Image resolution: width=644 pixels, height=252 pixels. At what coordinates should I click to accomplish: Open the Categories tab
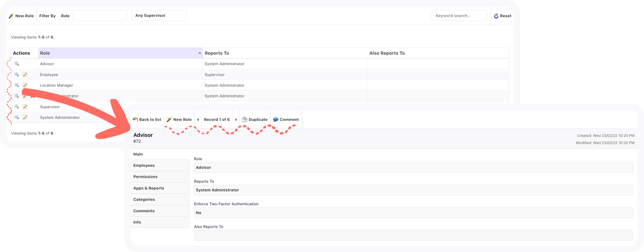[160, 200]
